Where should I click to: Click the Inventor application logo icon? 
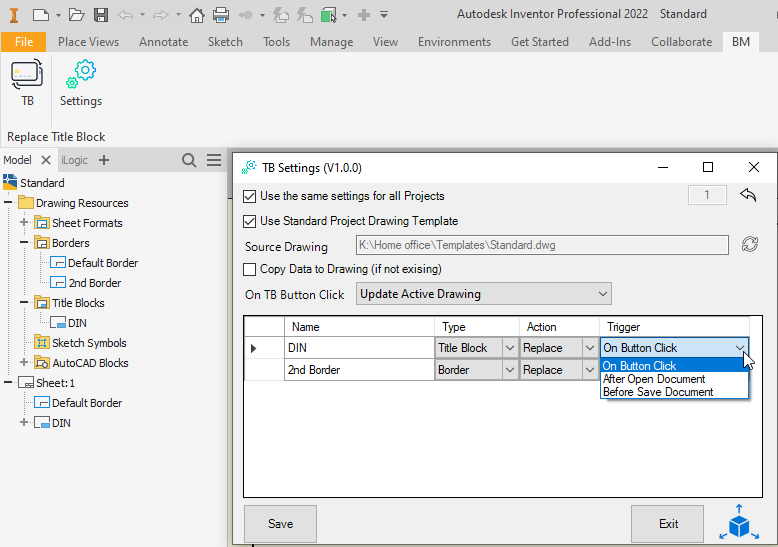point(14,15)
